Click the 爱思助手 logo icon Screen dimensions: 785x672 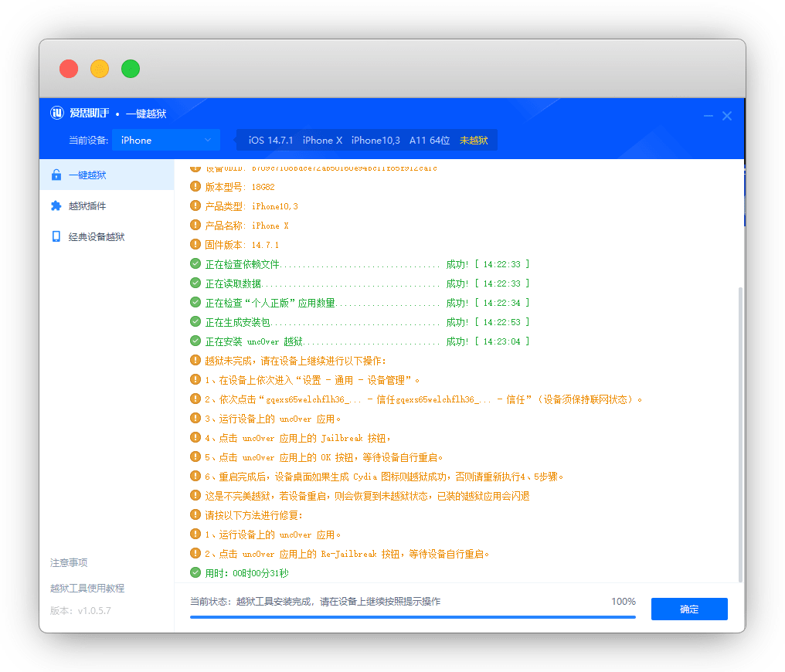[57, 113]
